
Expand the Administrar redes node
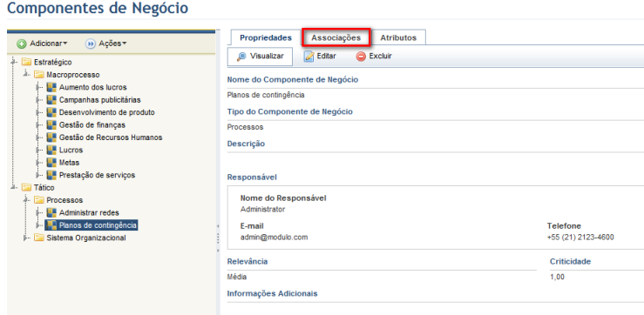39,212
